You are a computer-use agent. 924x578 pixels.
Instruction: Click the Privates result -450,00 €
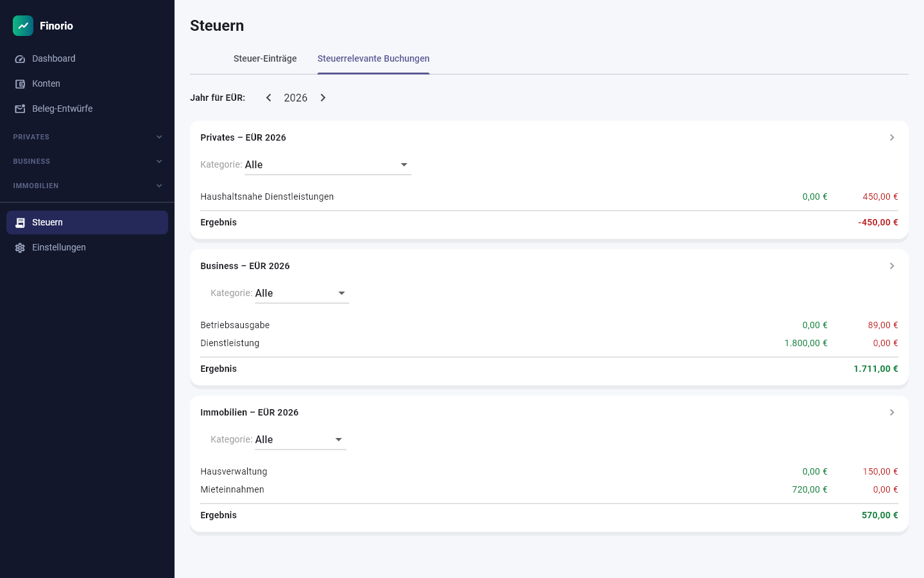click(x=878, y=222)
